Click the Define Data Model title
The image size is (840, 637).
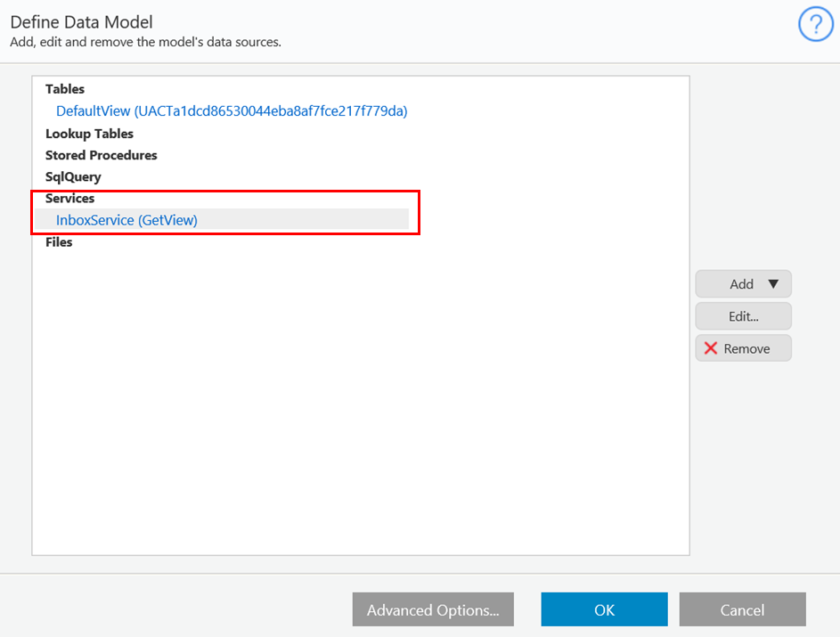pyautogui.click(x=81, y=22)
